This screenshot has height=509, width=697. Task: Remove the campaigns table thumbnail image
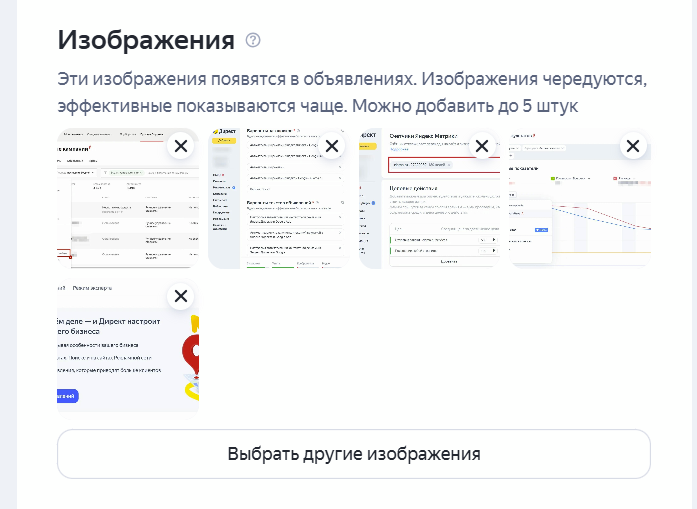pyautogui.click(x=181, y=146)
